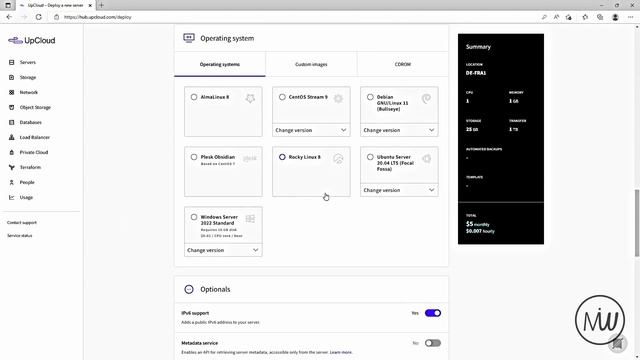Select the AlmaLinux 8 radio button

click(x=194, y=97)
